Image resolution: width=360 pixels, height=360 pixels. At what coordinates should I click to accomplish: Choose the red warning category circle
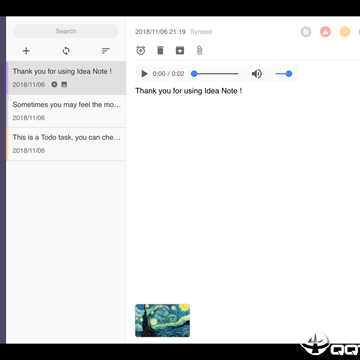click(325, 32)
